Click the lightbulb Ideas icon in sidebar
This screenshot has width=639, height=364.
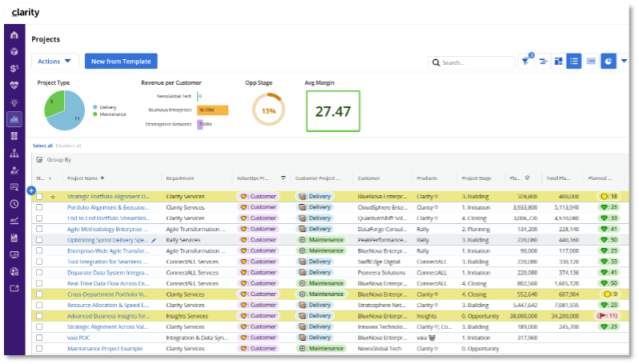pyautogui.click(x=14, y=102)
